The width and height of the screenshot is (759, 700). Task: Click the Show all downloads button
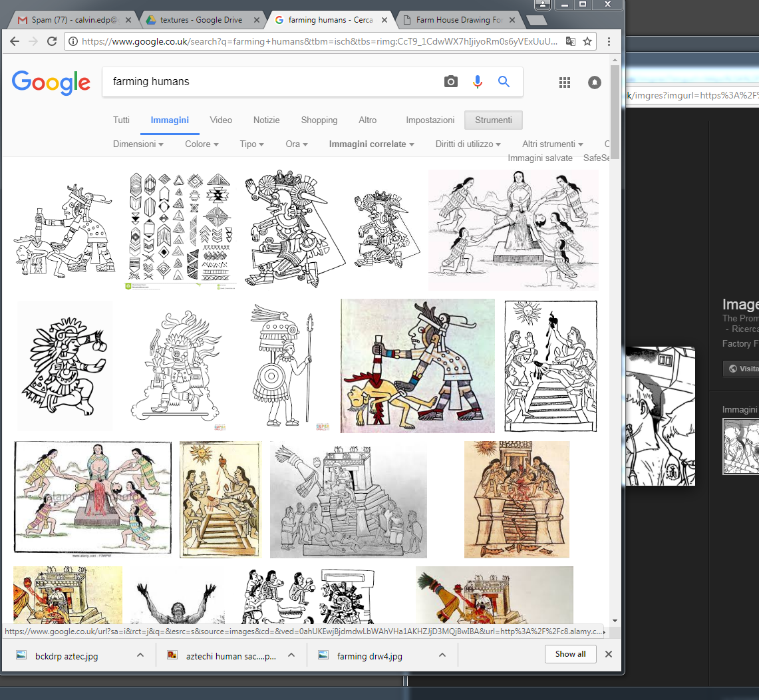pos(570,654)
